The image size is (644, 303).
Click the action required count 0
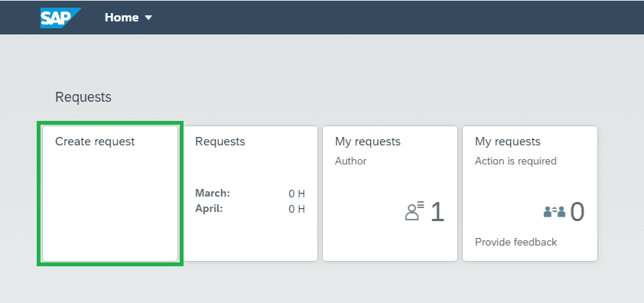pyautogui.click(x=577, y=212)
